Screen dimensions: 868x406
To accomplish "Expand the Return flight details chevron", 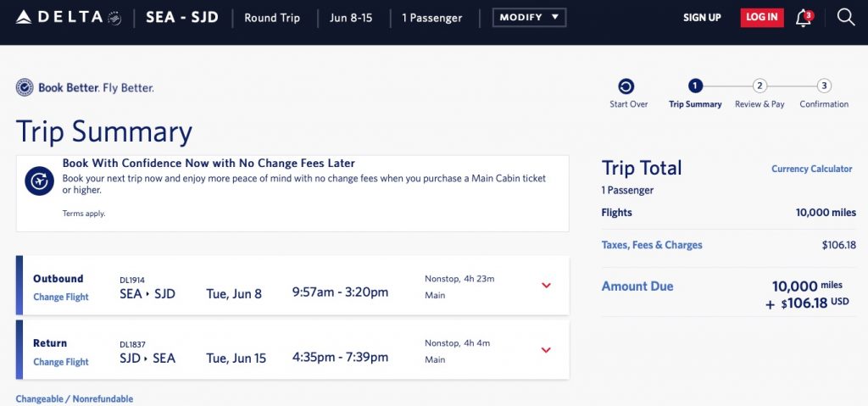I will [x=546, y=350].
